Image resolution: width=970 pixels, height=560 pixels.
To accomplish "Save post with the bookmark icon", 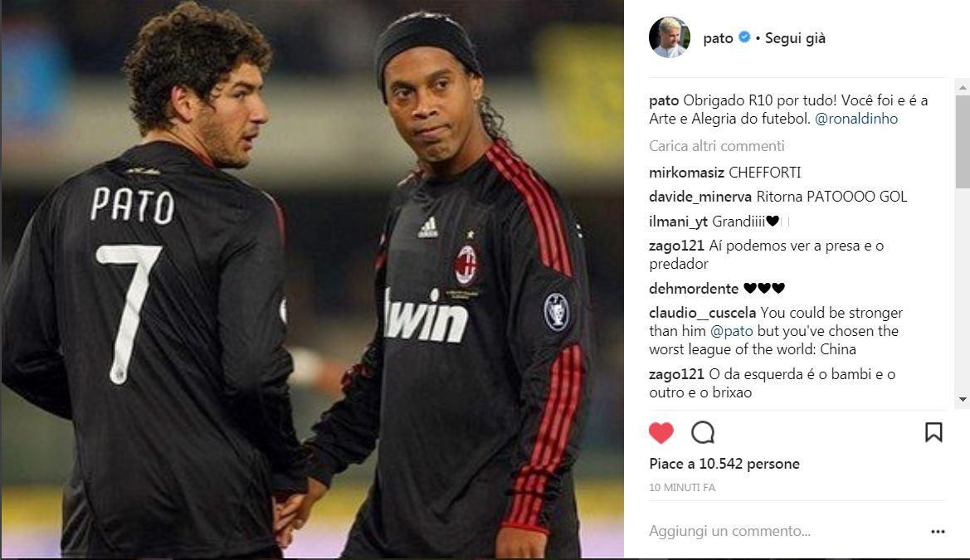I will pos(933,432).
